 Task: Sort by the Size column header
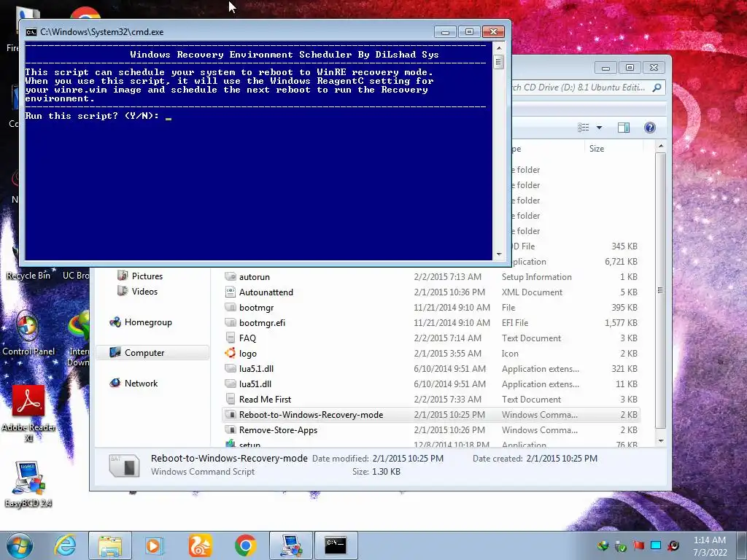tap(614, 149)
